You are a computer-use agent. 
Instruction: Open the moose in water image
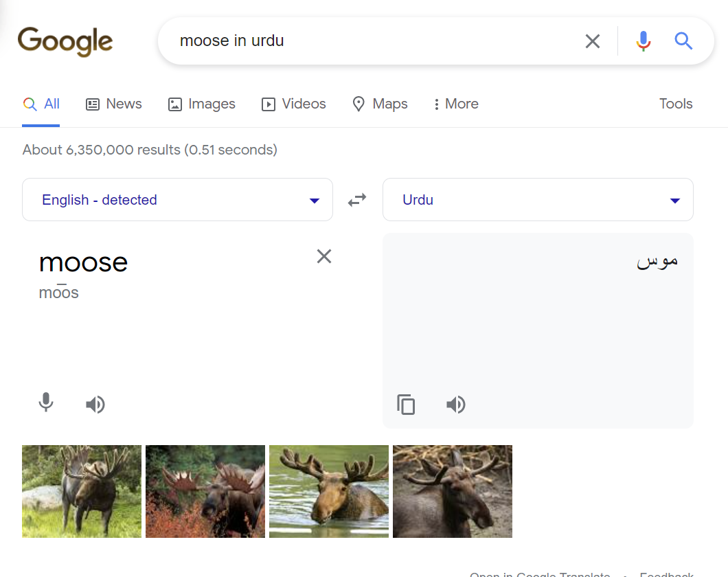(x=329, y=492)
